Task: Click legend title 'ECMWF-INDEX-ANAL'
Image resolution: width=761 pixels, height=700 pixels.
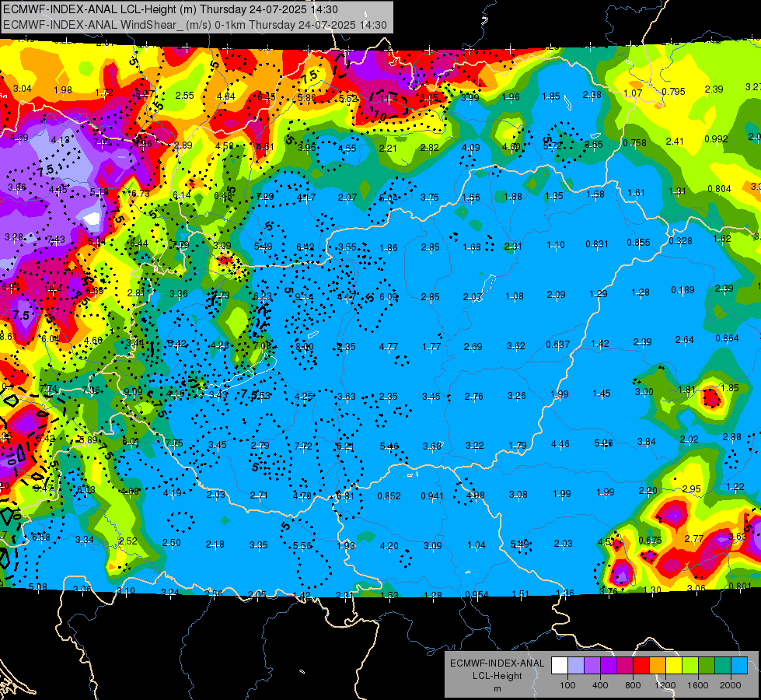Action: [x=497, y=663]
